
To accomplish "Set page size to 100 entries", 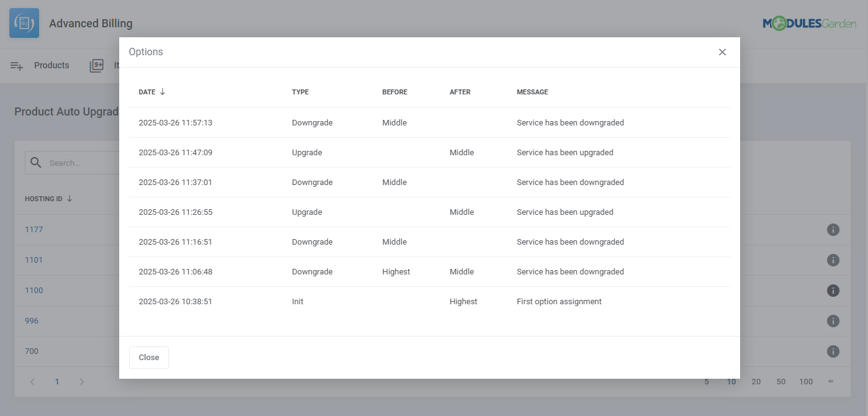I will pyautogui.click(x=805, y=381).
